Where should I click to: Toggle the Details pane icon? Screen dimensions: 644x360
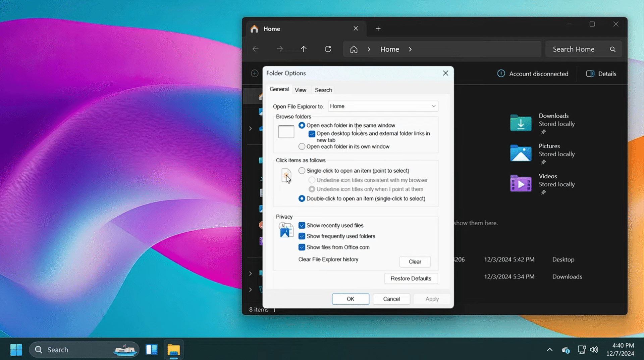click(x=590, y=74)
